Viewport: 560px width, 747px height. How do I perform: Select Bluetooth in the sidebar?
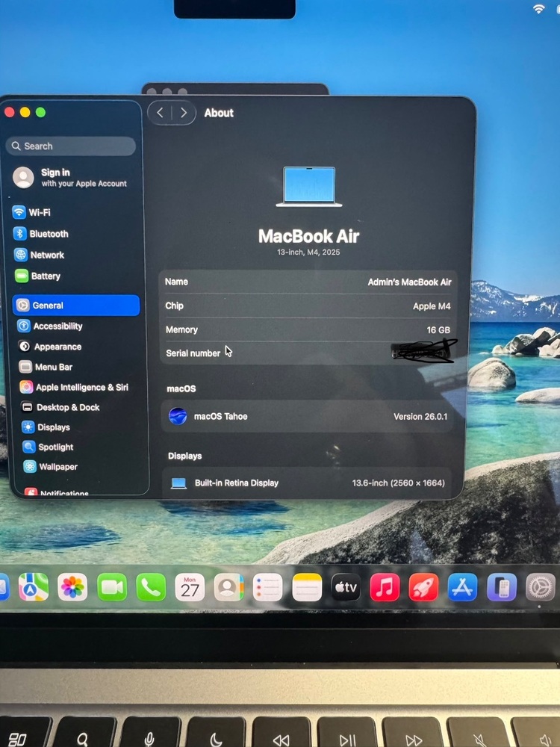[x=48, y=234]
